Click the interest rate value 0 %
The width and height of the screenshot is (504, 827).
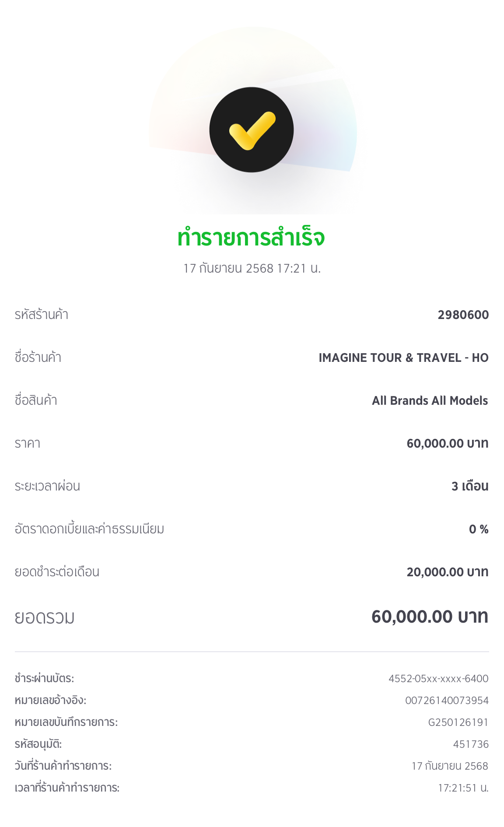478,529
